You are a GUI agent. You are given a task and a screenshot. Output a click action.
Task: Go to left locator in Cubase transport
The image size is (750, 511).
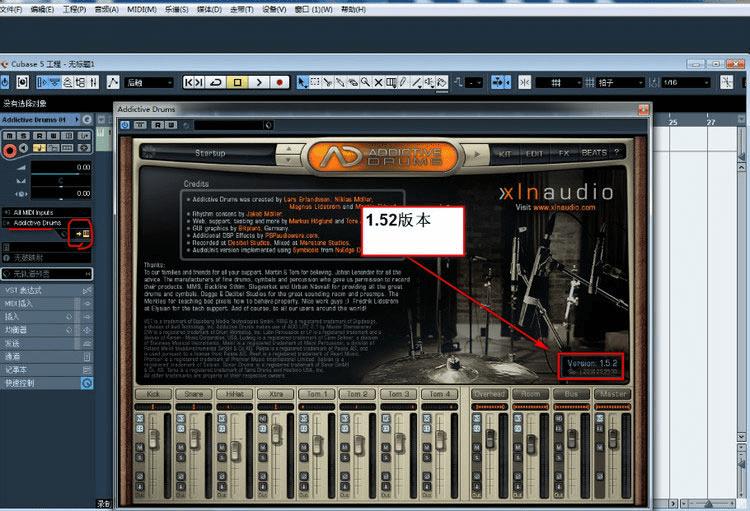[x=188, y=83]
